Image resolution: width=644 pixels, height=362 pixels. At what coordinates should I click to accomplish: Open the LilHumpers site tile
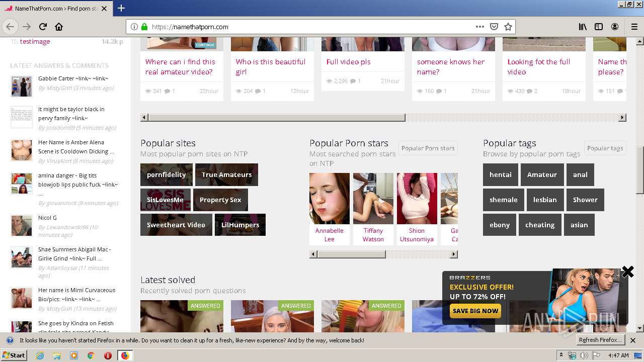pyautogui.click(x=240, y=225)
